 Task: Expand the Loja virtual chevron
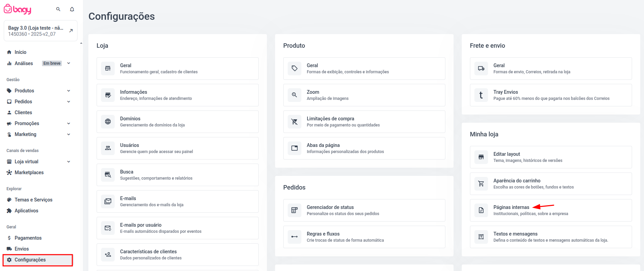tap(69, 162)
